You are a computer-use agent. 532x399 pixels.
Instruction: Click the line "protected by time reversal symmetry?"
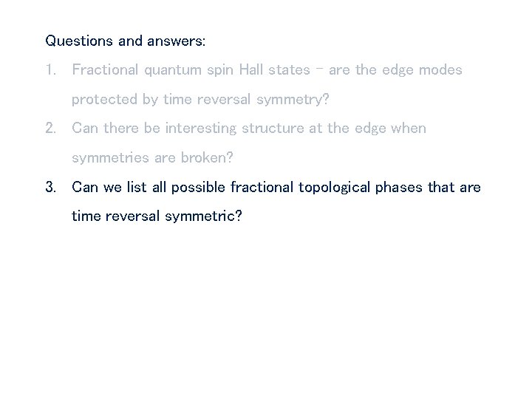pyautogui.click(x=199, y=99)
